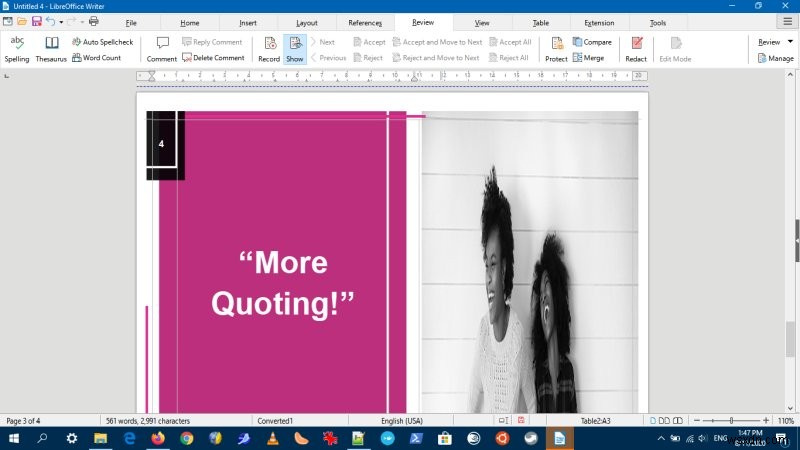The height and width of the screenshot is (450, 800).
Task: Open Firefox from taskbar
Action: coord(158,438)
